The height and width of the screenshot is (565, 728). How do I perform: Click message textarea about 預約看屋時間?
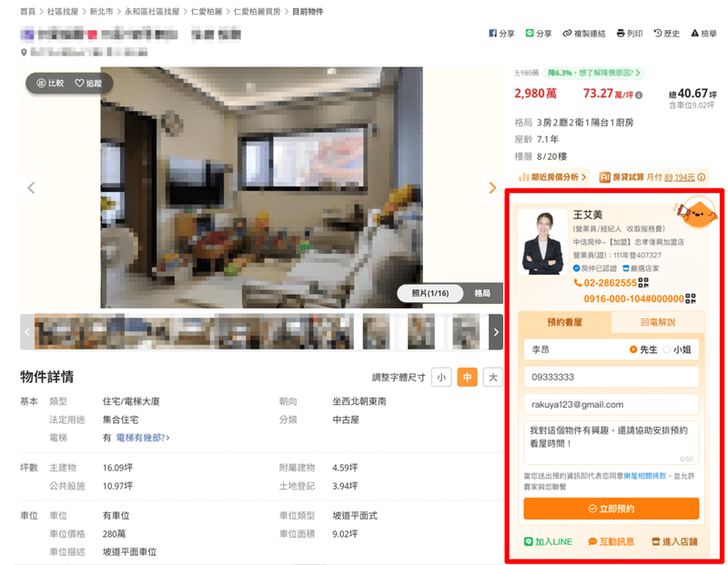coord(611,442)
